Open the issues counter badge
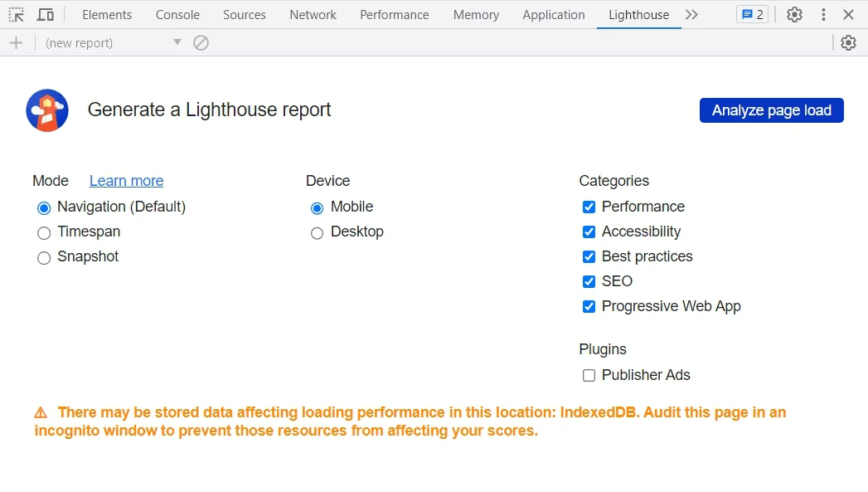This screenshot has width=868, height=492. [752, 15]
